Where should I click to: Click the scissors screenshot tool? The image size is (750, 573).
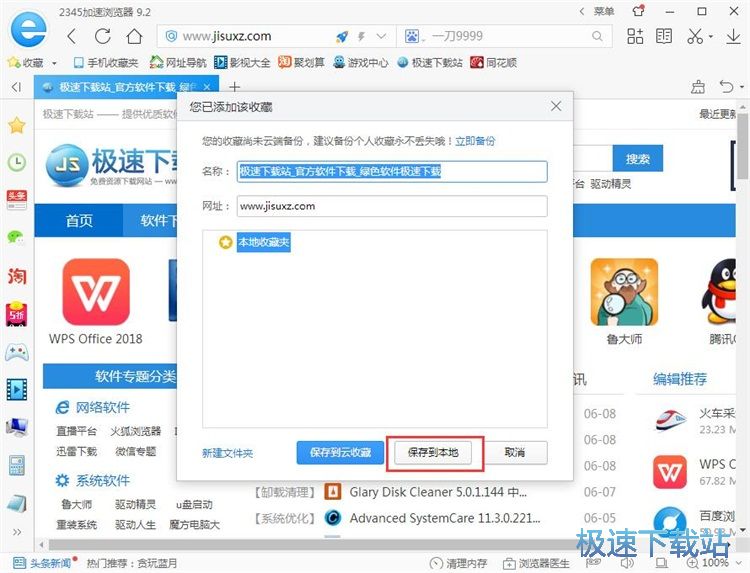pos(695,36)
